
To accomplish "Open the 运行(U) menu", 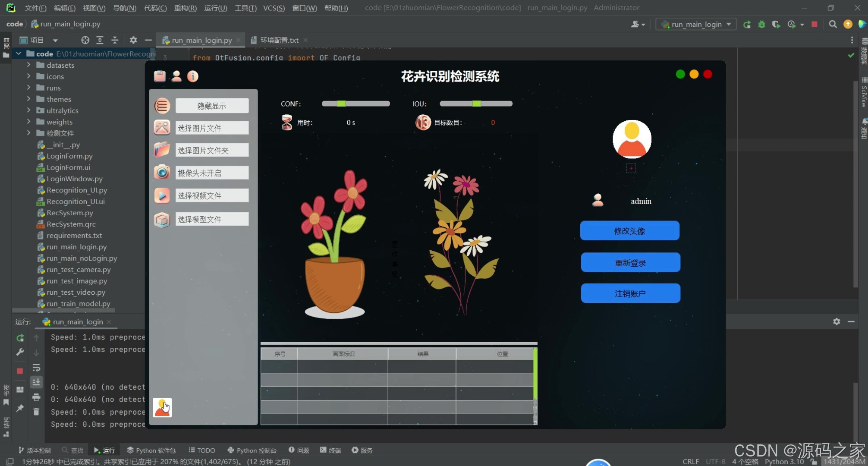I will [215, 7].
